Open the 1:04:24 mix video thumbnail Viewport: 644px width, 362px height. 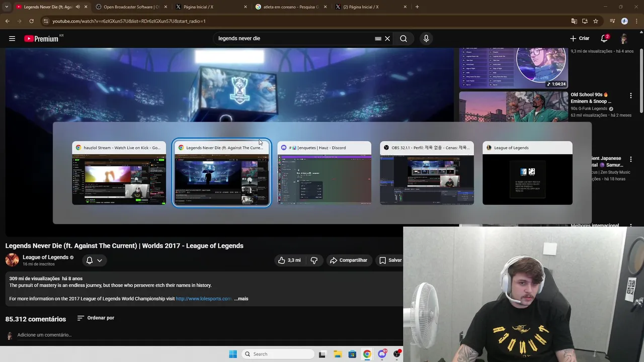point(513,68)
